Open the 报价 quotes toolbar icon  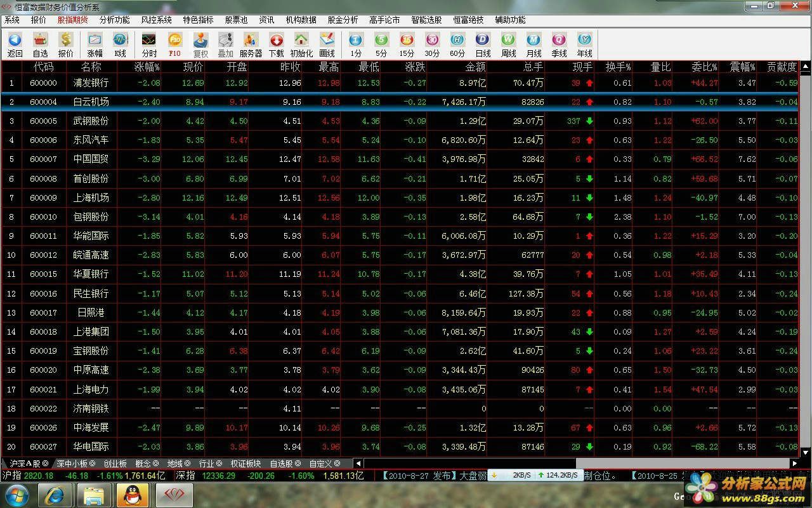point(65,44)
